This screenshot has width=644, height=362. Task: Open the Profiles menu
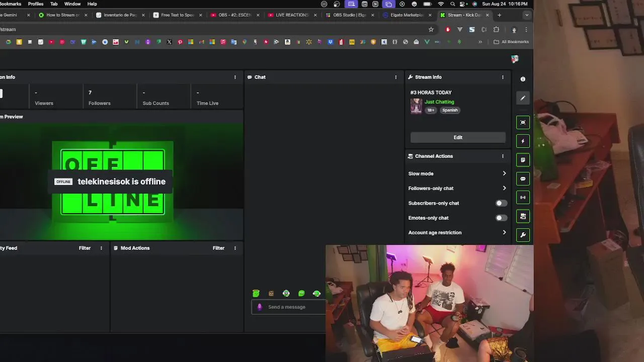35,4
